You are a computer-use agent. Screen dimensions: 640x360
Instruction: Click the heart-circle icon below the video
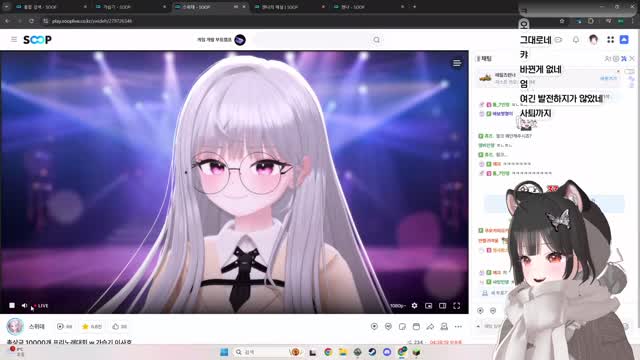[x=388, y=327]
